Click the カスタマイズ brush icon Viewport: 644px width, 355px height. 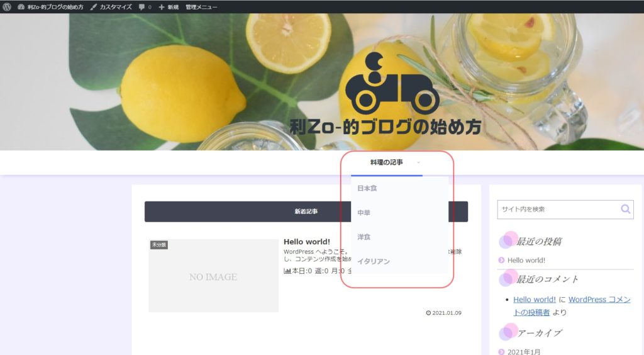[x=94, y=6]
